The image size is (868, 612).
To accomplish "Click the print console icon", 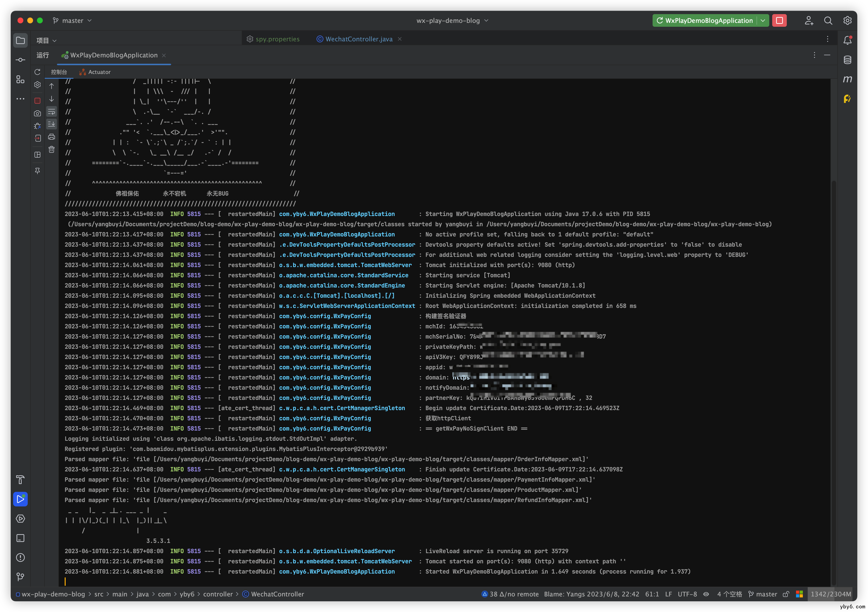I will (x=51, y=137).
